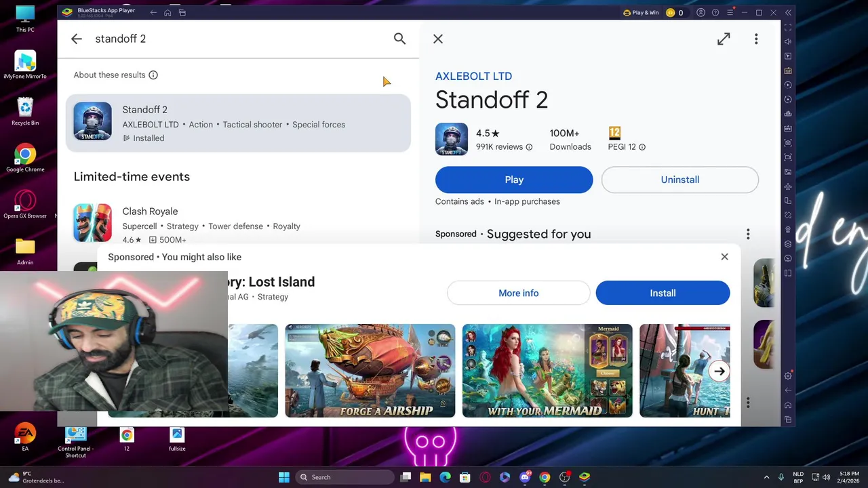View the 991K reviews info icon
This screenshot has width=868, height=488.
pyautogui.click(x=529, y=147)
